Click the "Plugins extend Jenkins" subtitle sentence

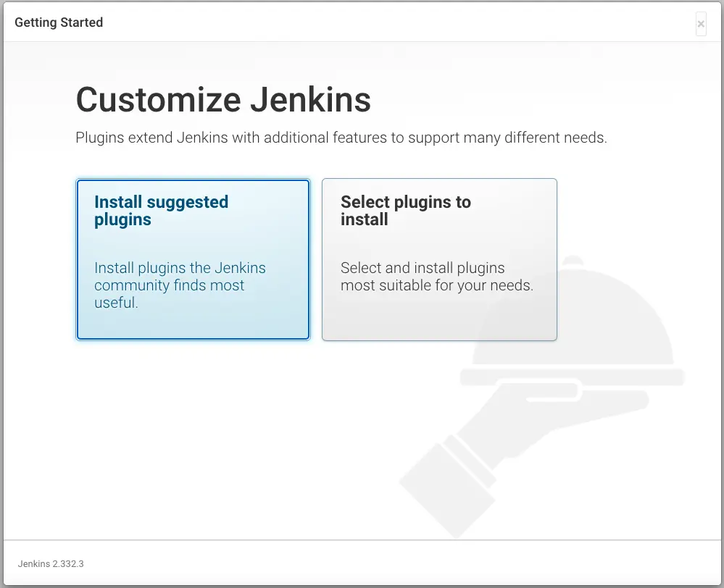coord(341,138)
